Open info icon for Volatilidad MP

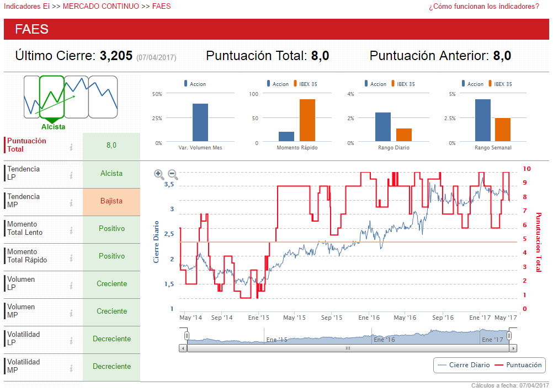[71, 368]
